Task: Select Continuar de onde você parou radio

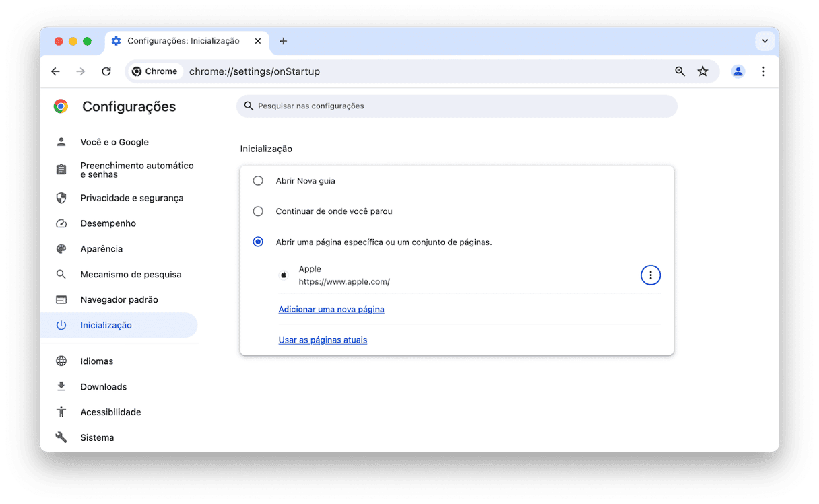Action: (x=258, y=211)
